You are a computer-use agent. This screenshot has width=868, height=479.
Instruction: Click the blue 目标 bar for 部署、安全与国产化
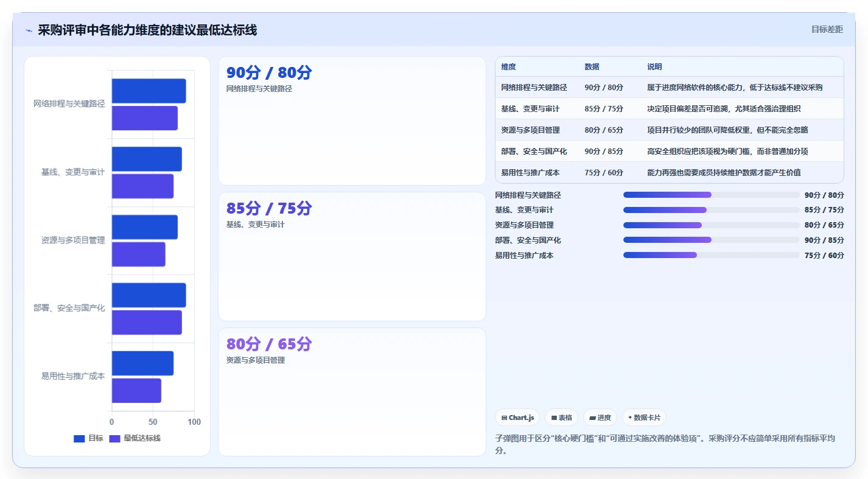tap(149, 295)
